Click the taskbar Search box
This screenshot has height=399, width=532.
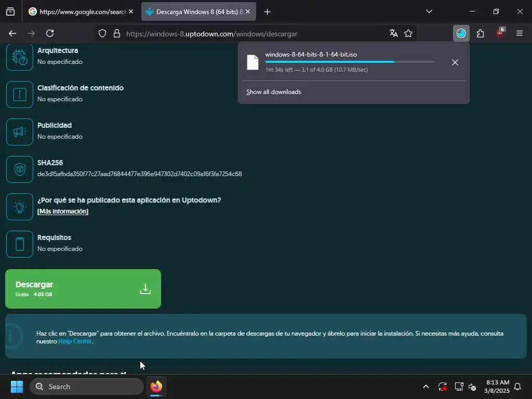[87, 387]
